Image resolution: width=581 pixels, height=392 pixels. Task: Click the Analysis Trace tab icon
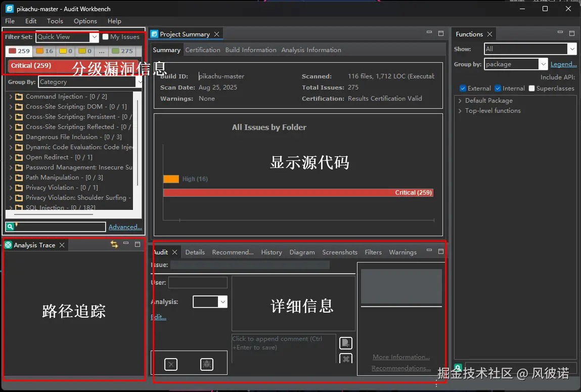8,245
